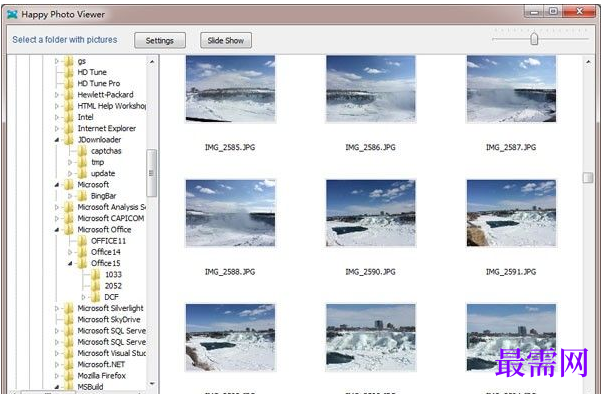This screenshot has width=607, height=394.
Task: Select the DCF folder name
Action: coord(111,297)
